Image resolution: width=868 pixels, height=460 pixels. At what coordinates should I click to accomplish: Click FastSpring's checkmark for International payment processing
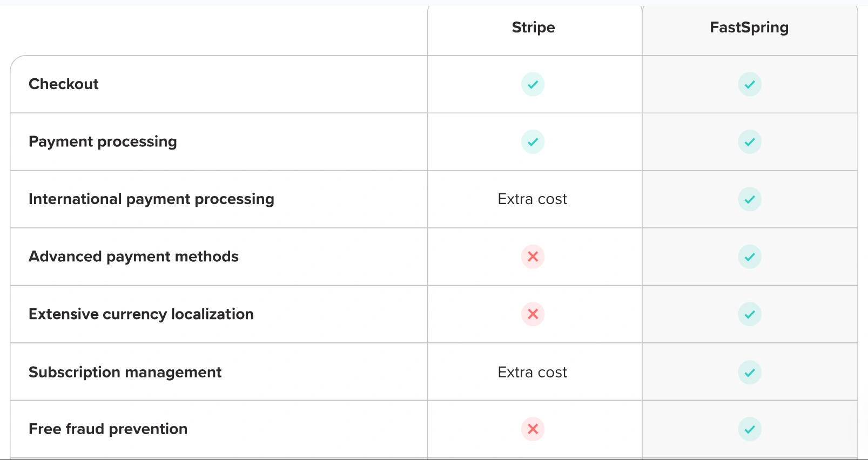tap(750, 199)
